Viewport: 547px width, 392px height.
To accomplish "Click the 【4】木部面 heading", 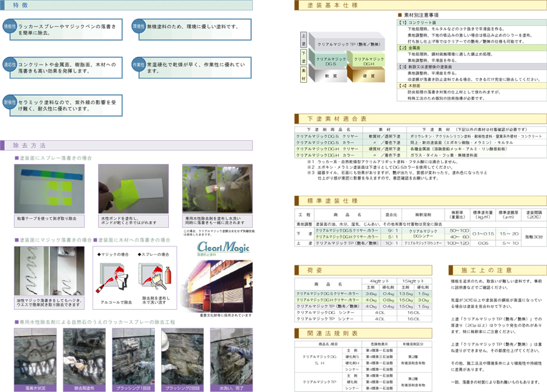I will 472,86.
